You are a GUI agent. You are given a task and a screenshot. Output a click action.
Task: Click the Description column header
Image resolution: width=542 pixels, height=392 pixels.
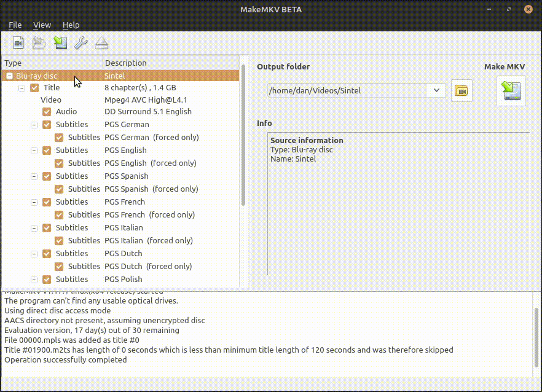[x=171, y=63]
